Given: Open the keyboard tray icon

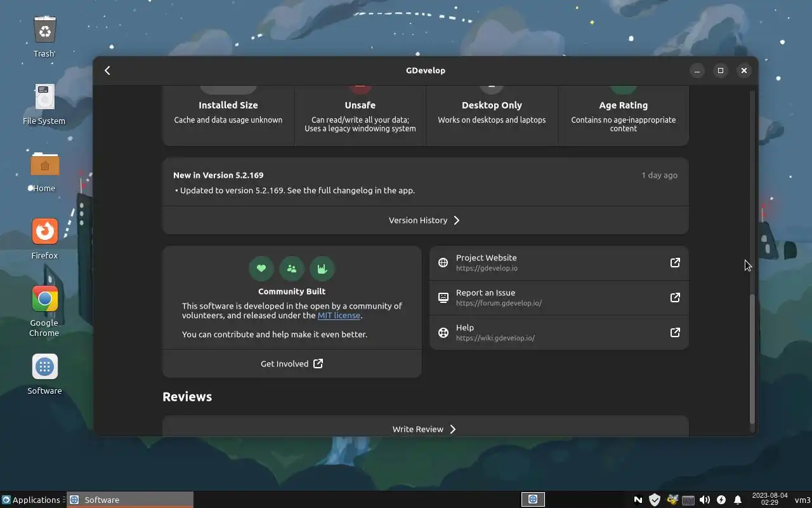Looking at the screenshot, I should [688, 500].
